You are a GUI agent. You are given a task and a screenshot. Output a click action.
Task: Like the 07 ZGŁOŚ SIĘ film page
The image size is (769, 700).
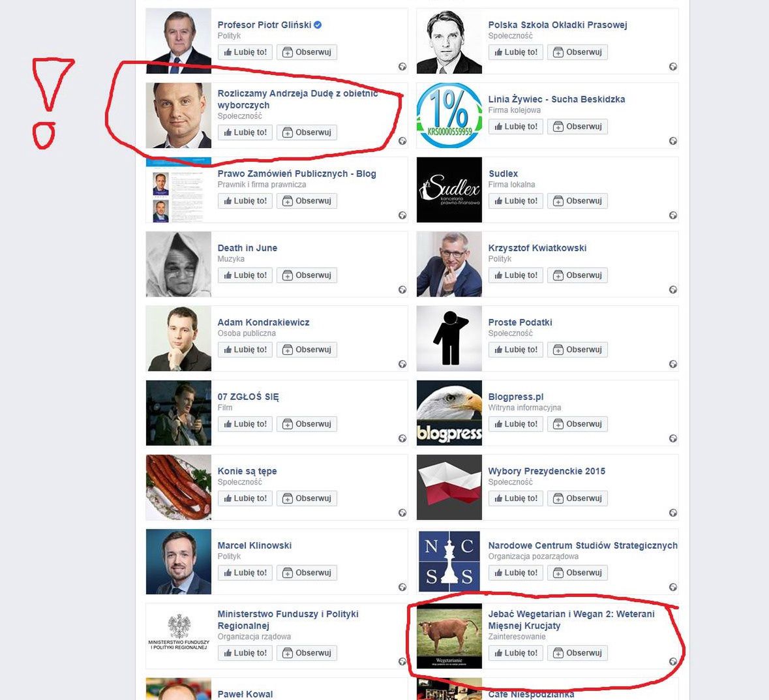245,424
